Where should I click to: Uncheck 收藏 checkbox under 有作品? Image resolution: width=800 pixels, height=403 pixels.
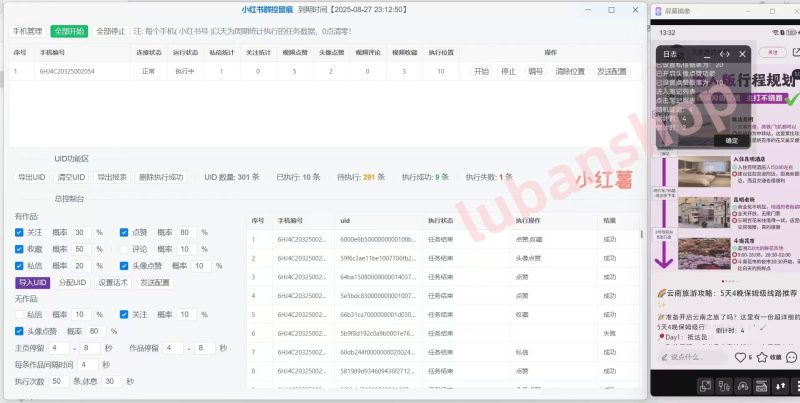coord(19,249)
